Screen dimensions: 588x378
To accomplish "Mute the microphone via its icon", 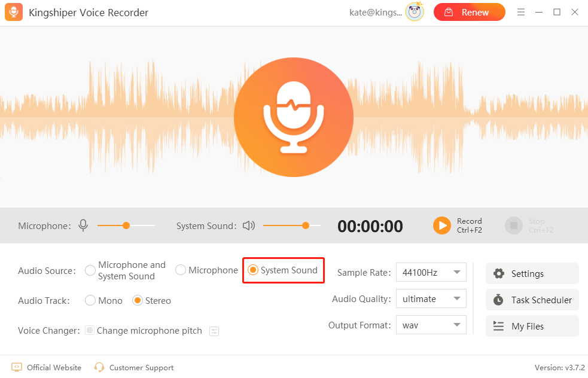I will (83, 225).
